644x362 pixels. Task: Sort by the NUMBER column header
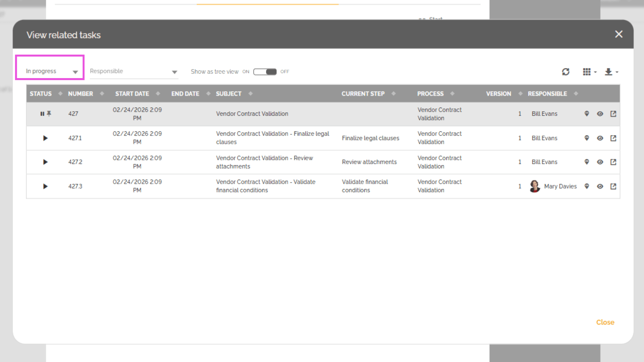coord(80,94)
